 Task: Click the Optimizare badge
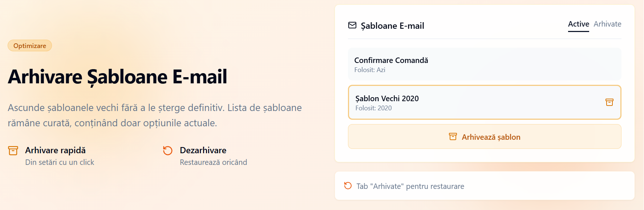click(30, 46)
